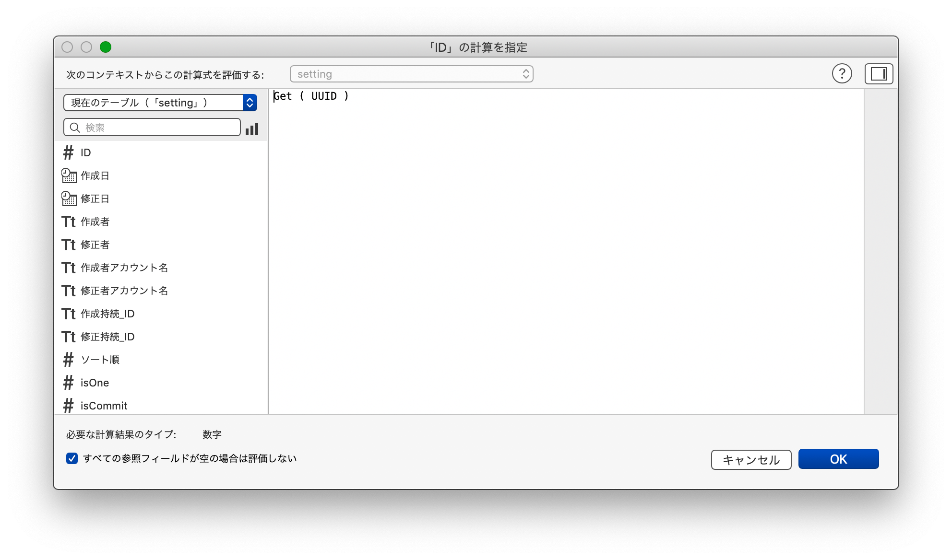The image size is (952, 560).
Task: Click the 検索 search field
Action: tap(152, 127)
